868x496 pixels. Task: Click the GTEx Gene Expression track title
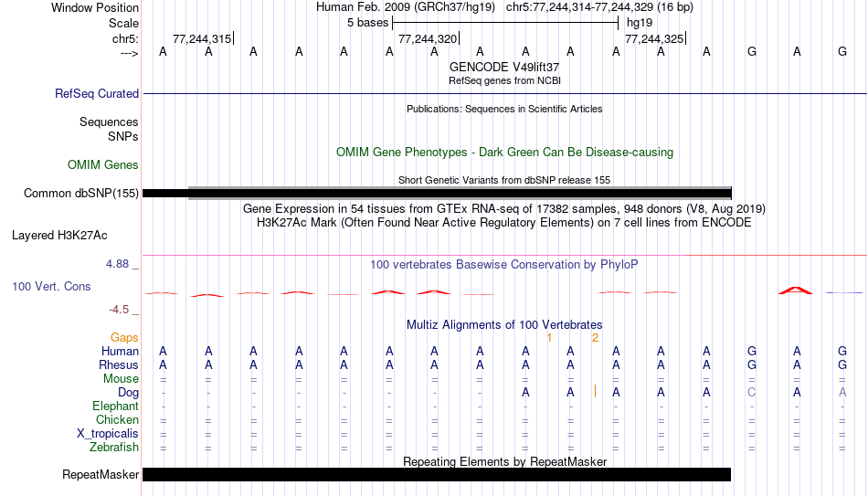point(504,208)
